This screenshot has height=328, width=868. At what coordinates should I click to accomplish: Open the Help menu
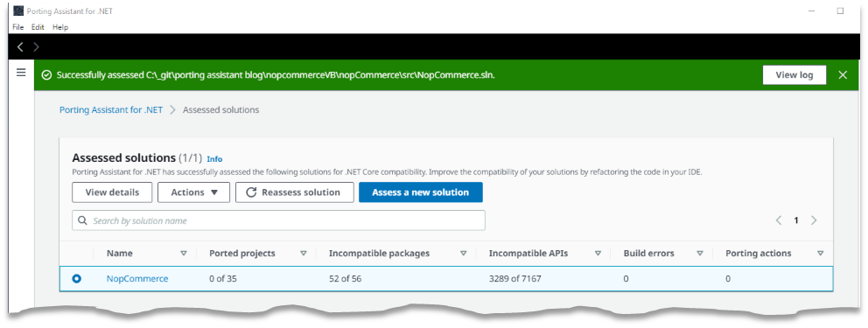pyautogui.click(x=60, y=27)
